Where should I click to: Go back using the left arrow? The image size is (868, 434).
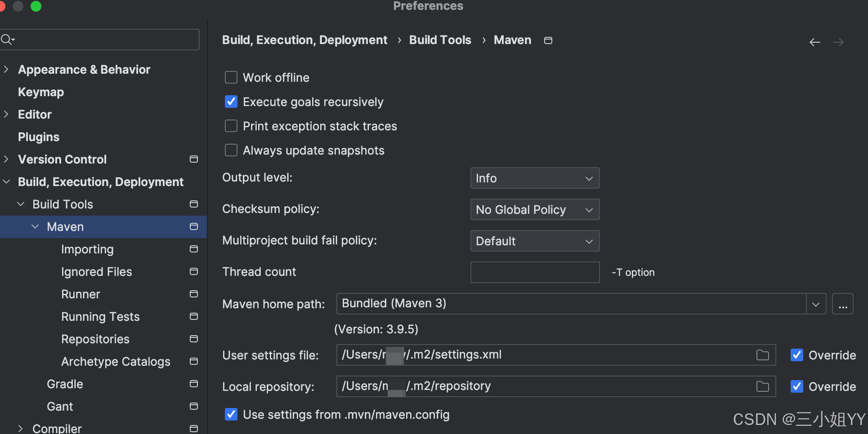point(815,42)
